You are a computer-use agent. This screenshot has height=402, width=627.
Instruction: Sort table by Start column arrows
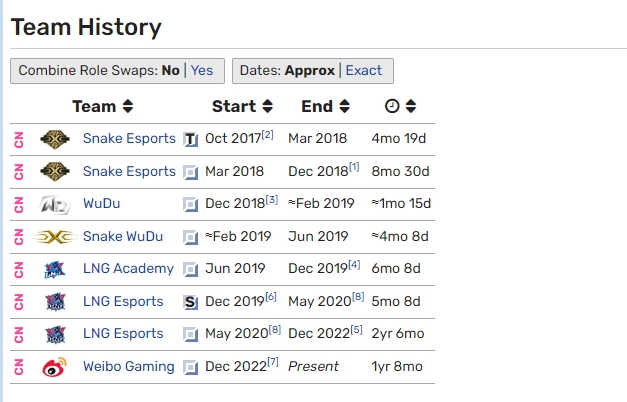(268, 106)
